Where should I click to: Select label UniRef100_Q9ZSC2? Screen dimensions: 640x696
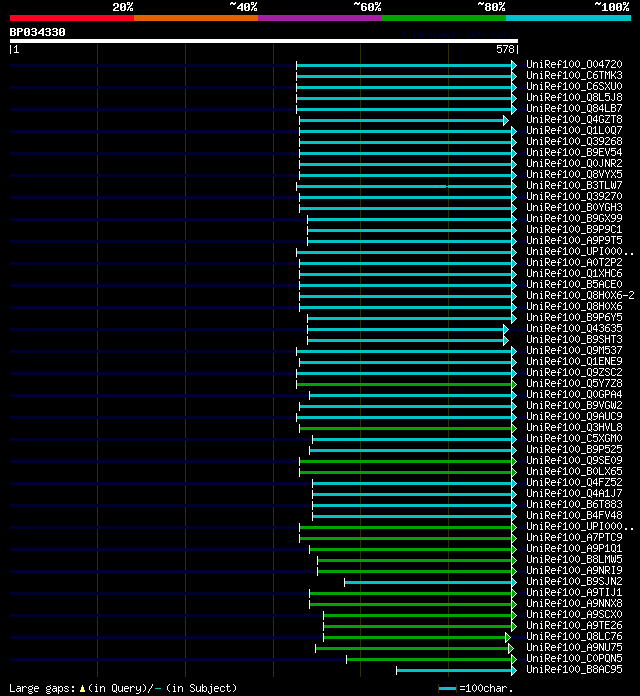574,372
